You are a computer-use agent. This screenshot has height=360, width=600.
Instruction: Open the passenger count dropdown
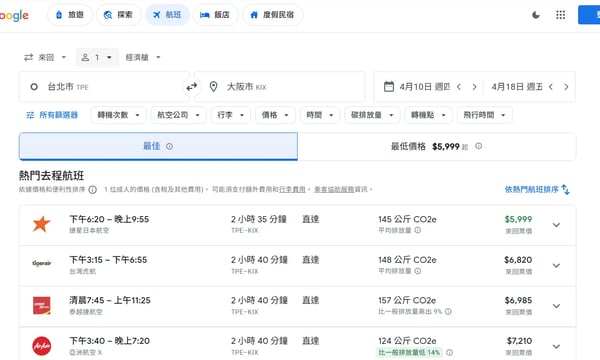(97, 57)
